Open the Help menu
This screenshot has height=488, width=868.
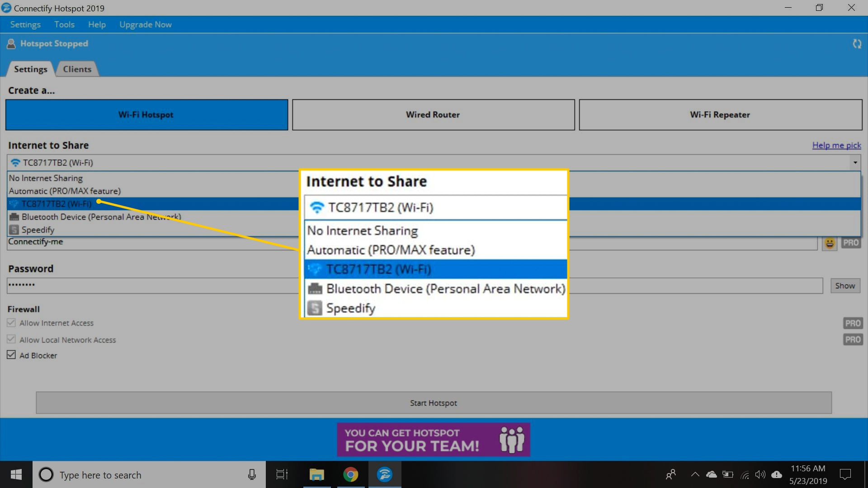pos(97,24)
